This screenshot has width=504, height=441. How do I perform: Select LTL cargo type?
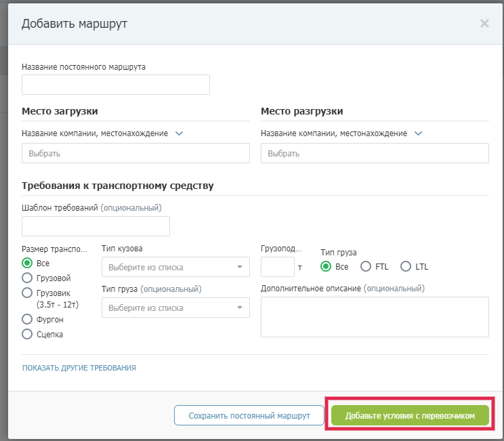(405, 266)
